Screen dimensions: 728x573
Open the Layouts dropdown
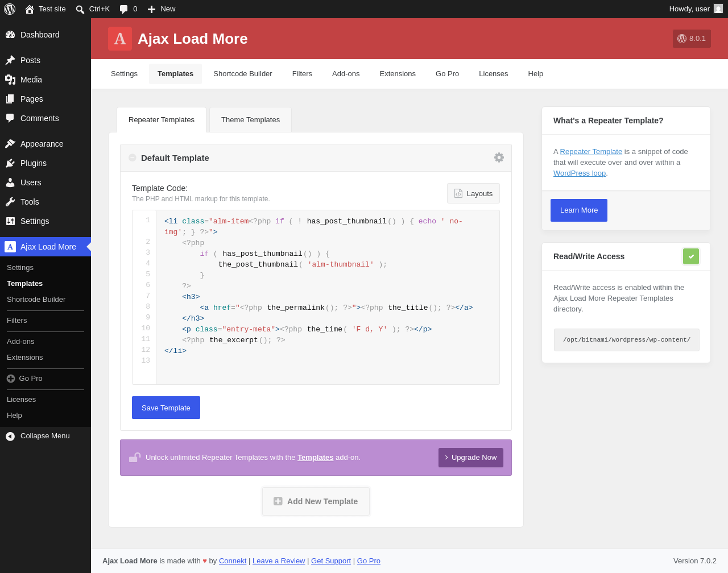(x=473, y=193)
